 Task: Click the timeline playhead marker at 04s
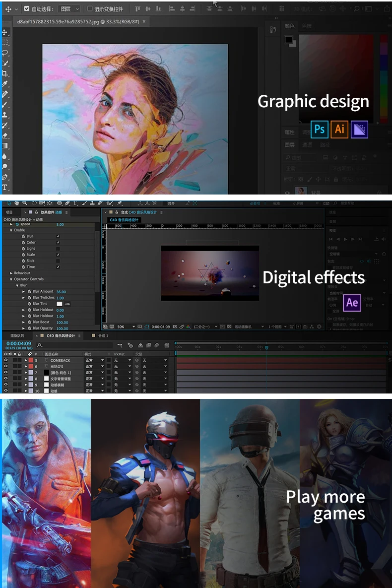[x=266, y=348]
